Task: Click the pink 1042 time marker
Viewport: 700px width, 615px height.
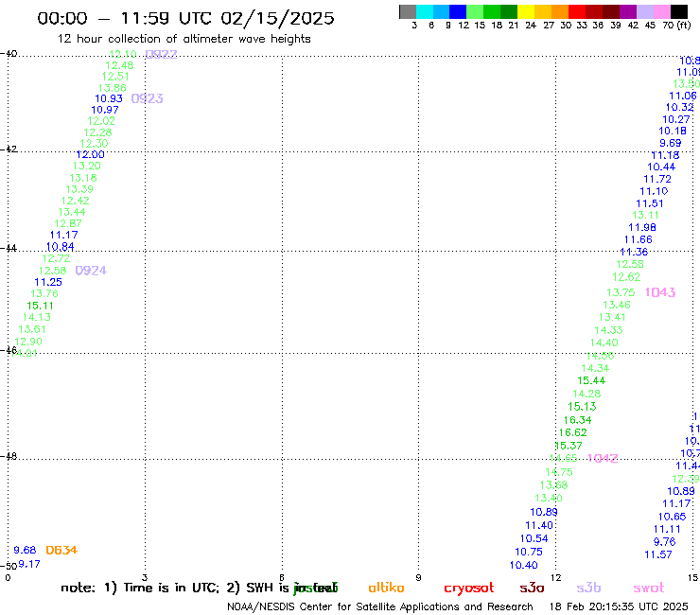Action: tap(603, 458)
